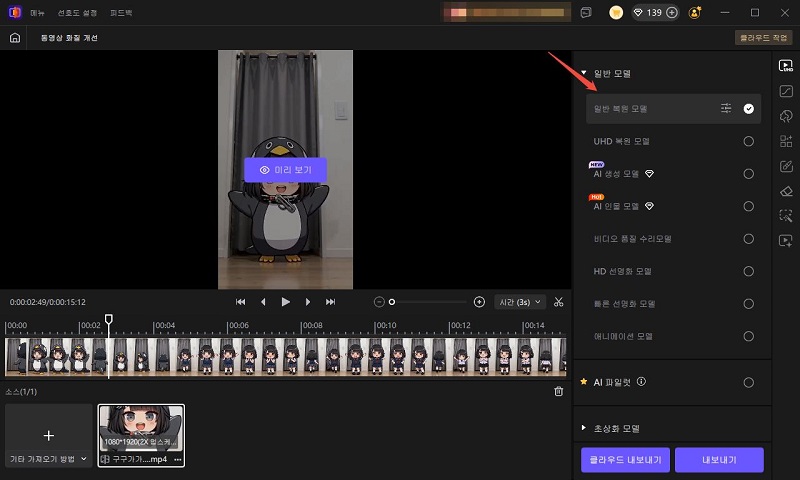Click the 00:08 mark on the ruler
Viewport: 800px width, 480px height.
click(x=312, y=325)
